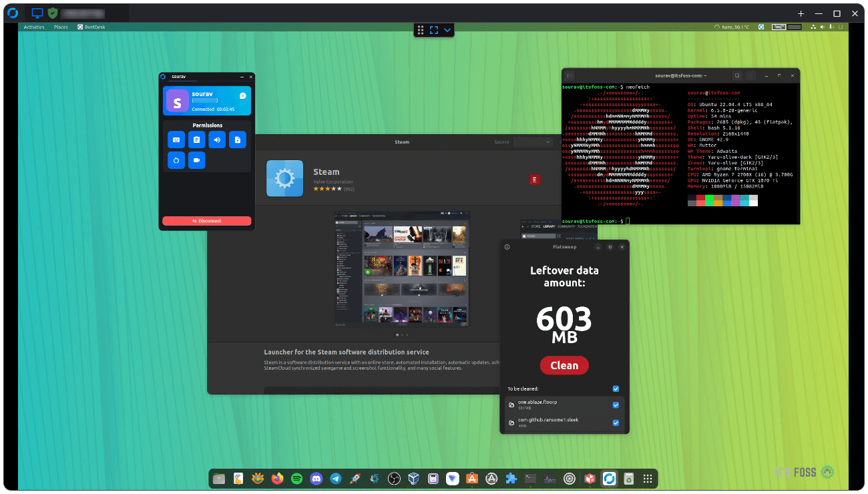Mute the audio permission in RustDesk
The width and height of the screenshot is (868, 494).
pyautogui.click(x=217, y=140)
